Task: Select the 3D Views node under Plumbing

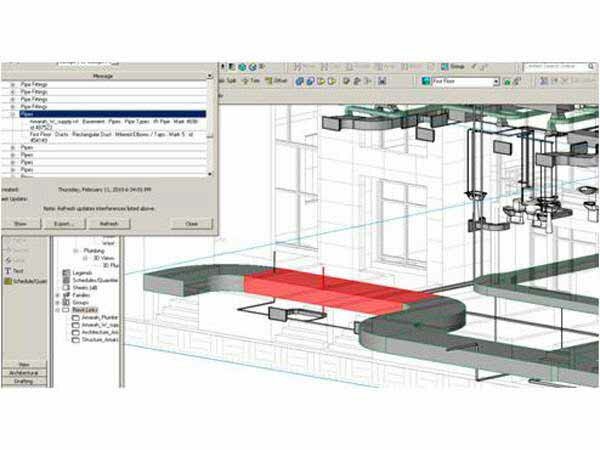Action: 104,258
